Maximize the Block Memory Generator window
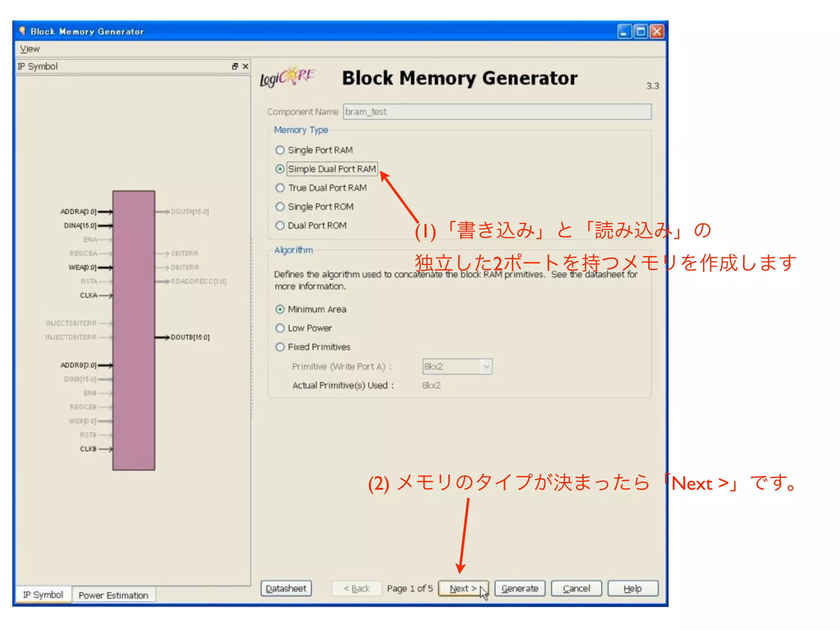Viewport: 840px width, 630px height. [x=640, y=32]
